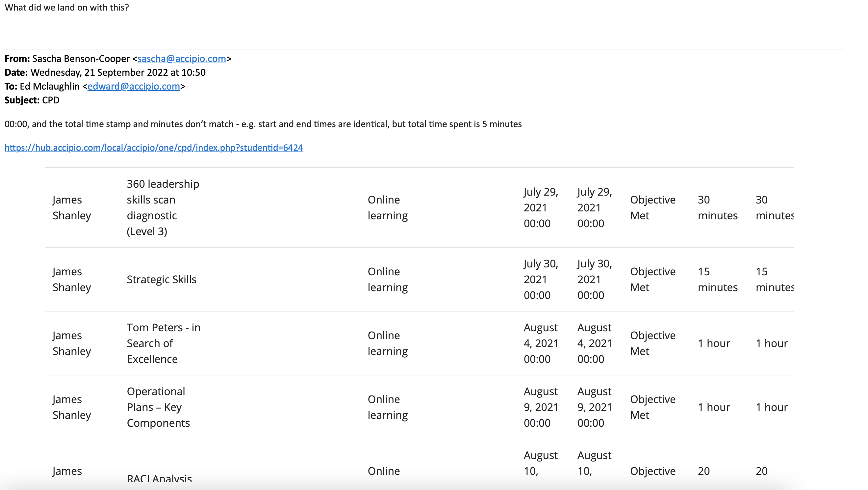Click the Subject CPD line
Viewport: 868px width, 490px height.
tap(32, 100)
